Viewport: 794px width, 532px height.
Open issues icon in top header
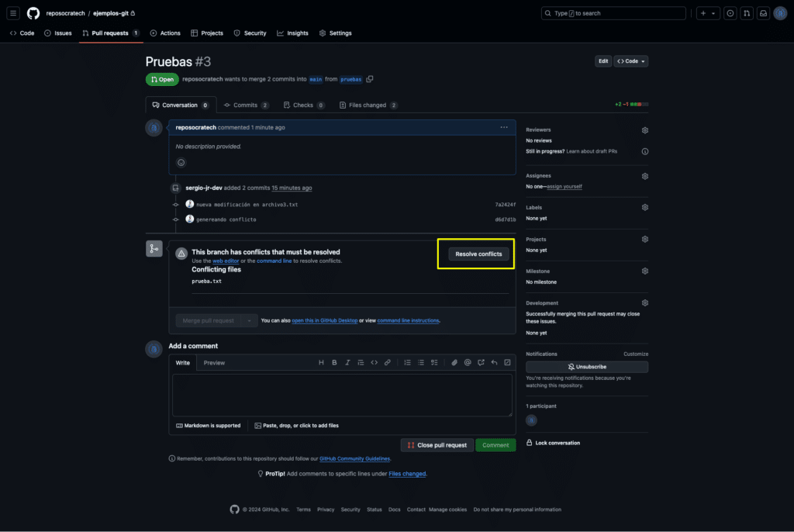(x=730, y=13)
